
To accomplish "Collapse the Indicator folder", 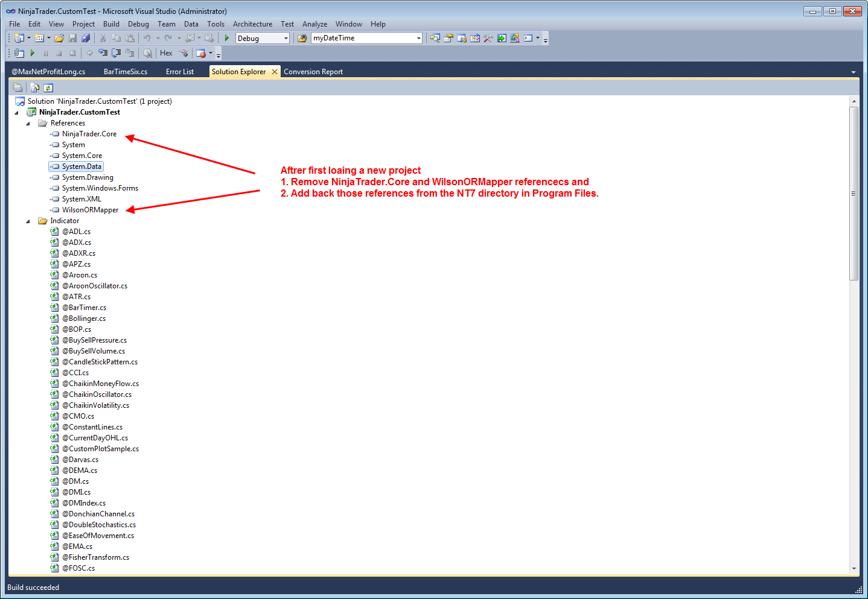I will 28,221.
